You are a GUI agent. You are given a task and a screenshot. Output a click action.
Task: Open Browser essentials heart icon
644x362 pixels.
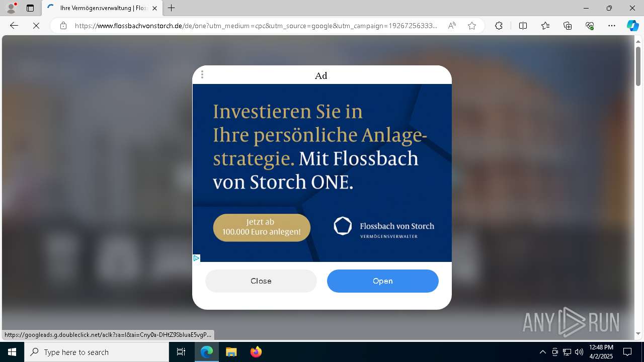click(590, 26)
